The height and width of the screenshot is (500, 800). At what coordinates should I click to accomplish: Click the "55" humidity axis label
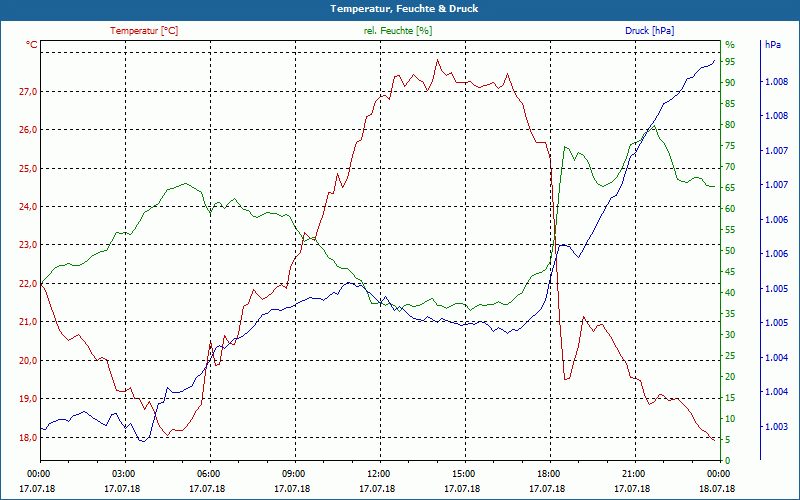pos(730,230)
